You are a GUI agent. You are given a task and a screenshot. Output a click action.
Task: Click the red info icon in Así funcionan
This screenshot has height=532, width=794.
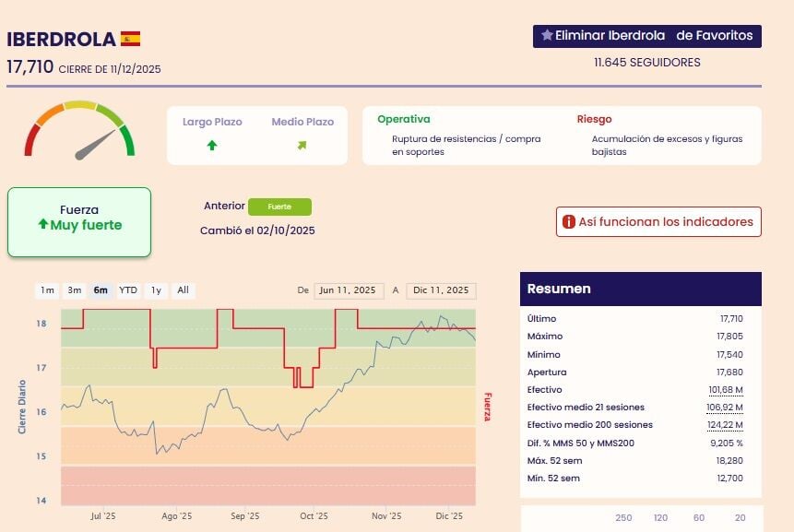click(x=569, y=221)
